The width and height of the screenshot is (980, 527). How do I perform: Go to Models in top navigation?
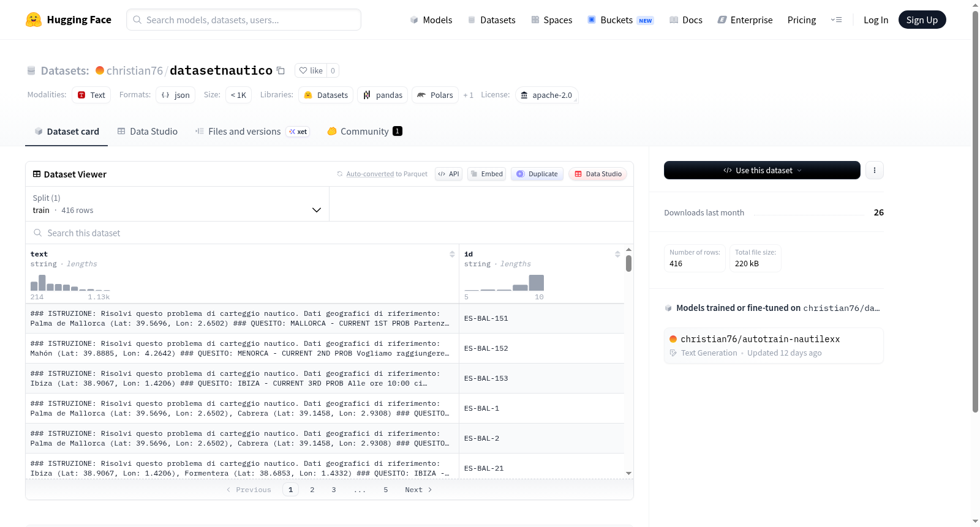[x=431, y=20]
